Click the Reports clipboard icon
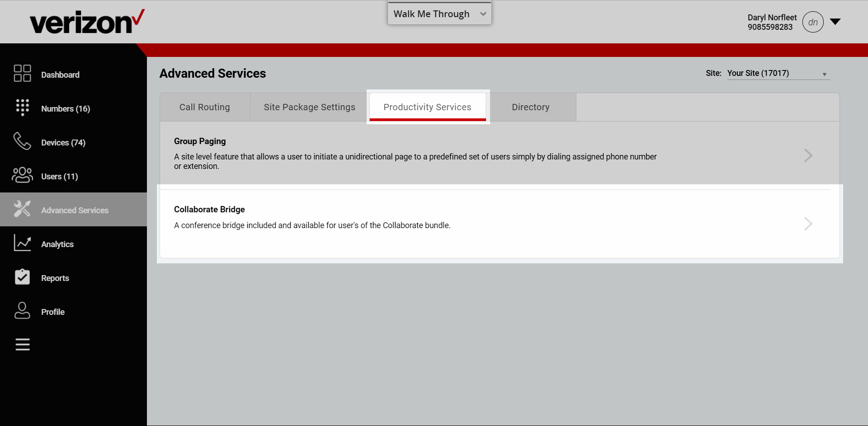This screenshot has width=868, height=426. [22, 276]
